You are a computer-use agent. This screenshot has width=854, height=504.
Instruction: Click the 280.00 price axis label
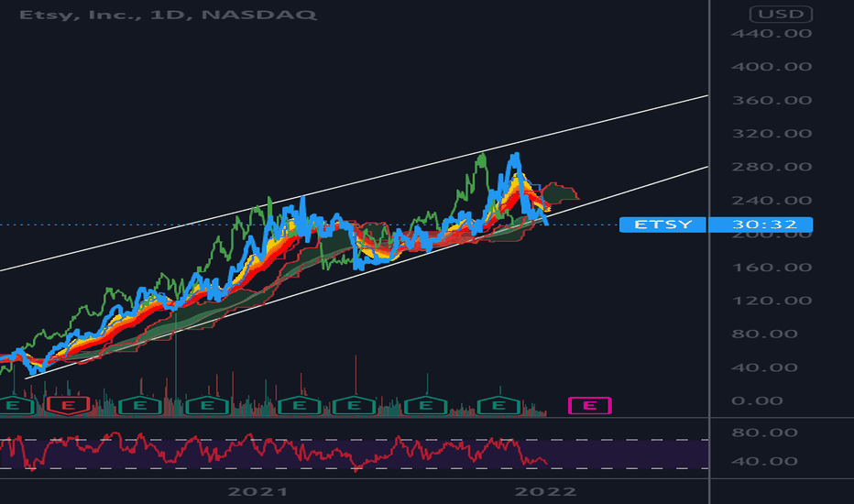pos(772,168)
